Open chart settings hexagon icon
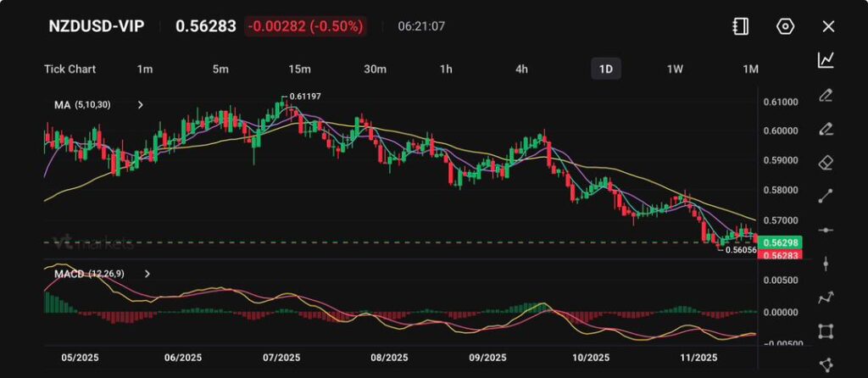 785,26
